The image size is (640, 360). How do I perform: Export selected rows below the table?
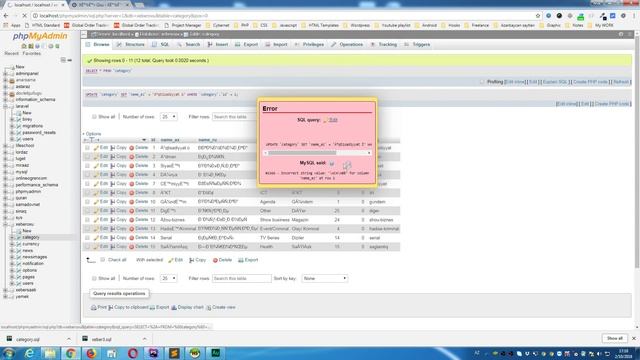click(248, 260)
